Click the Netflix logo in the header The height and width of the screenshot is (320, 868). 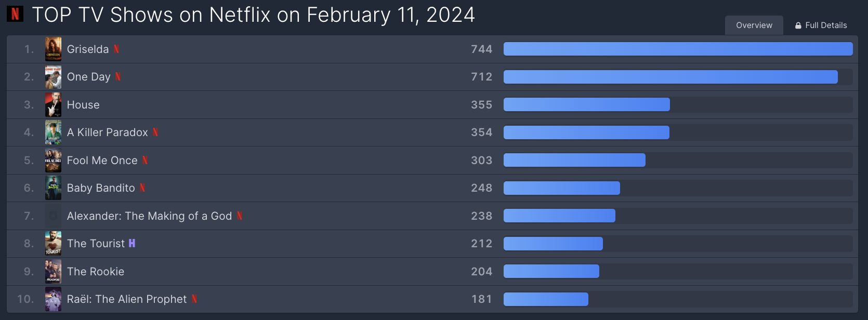[x=15, y=14]
